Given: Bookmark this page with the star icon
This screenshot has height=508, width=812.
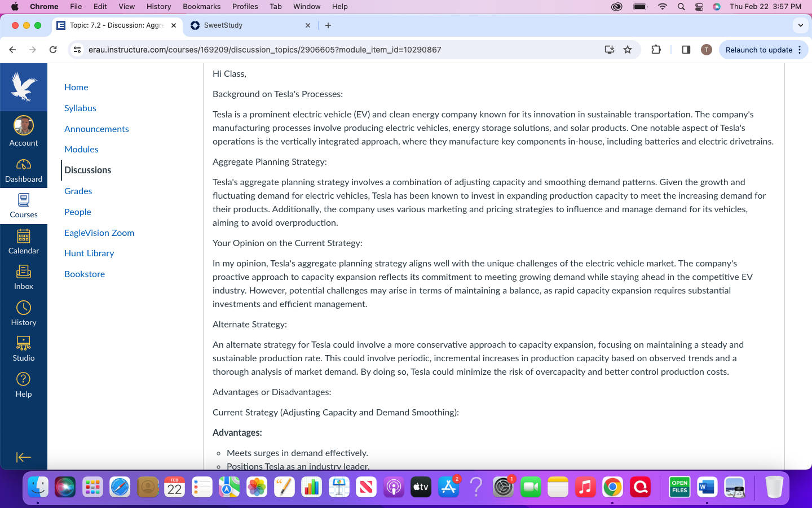Looking at the screenshot, I should click(628, 50).
